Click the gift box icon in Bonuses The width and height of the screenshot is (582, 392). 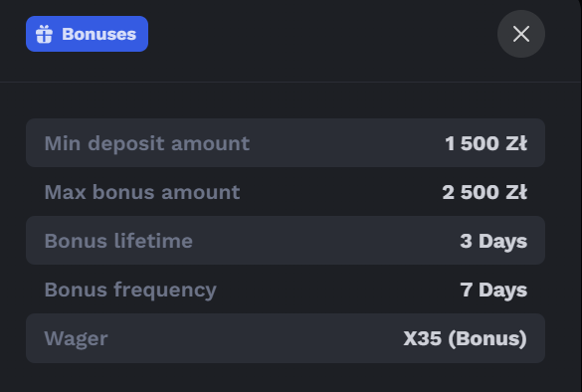click(x=44, y=34)
